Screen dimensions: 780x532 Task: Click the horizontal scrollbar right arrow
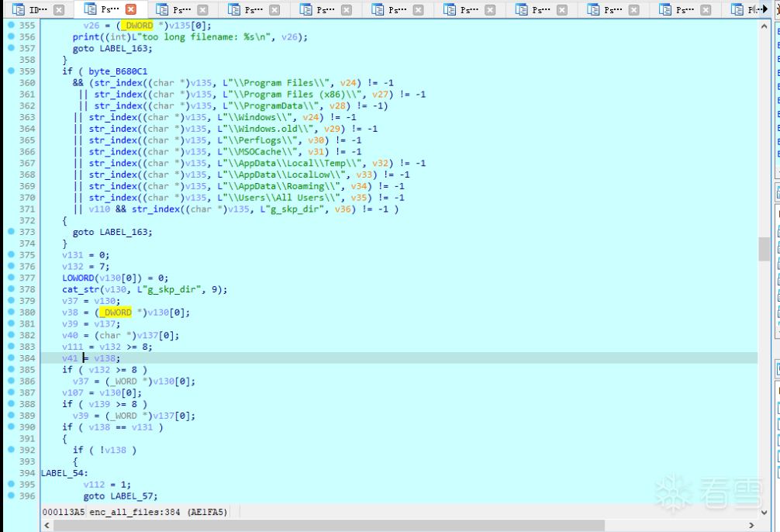[x=751, y=525]
